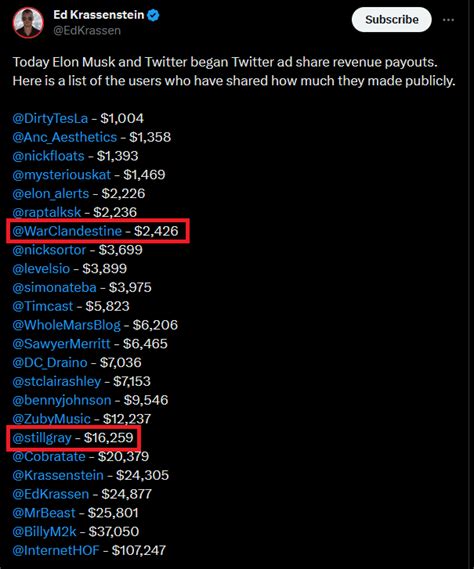Open the @elon_alerts mention
The width and height of the screenshot is (474, 569).
pos(50,193)
